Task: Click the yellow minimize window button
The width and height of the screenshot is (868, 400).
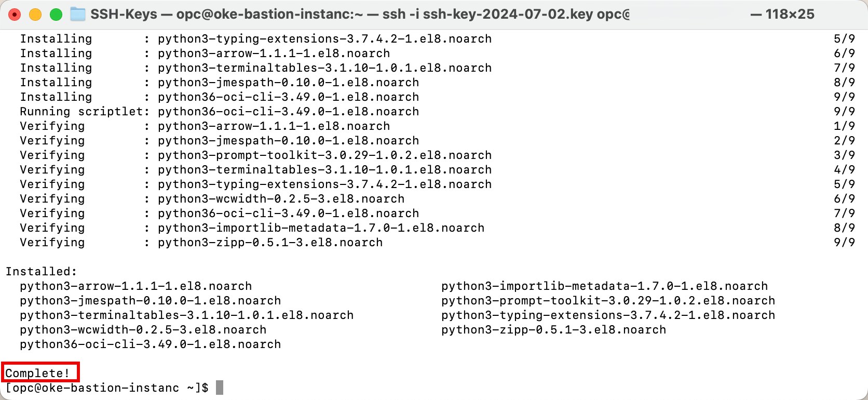Action: (35, 15)
